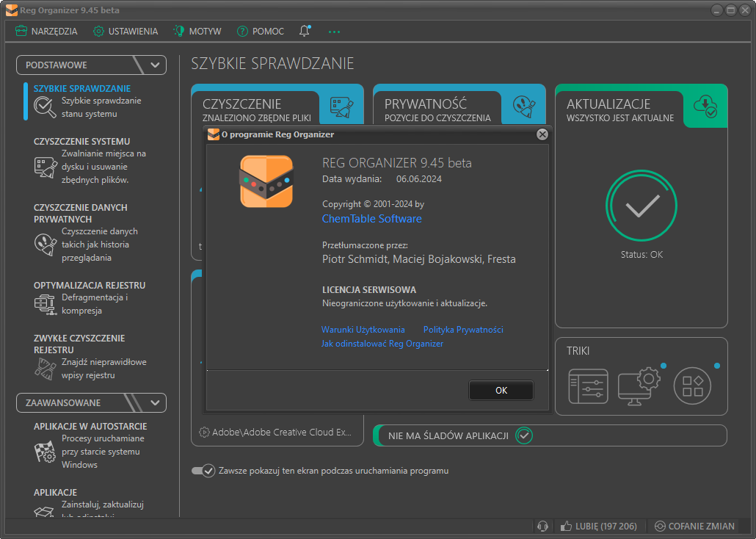The width and height of the screenshot is (756, 539).
Task: Open the Narzędzia menu
Action: [x=46, y=32]
